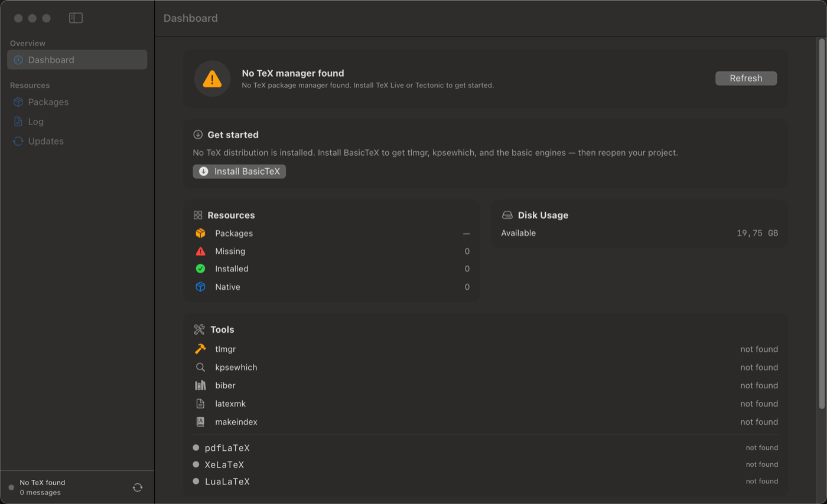Click the makeindex index icon
827x504 pixels.
pos(200,422)
